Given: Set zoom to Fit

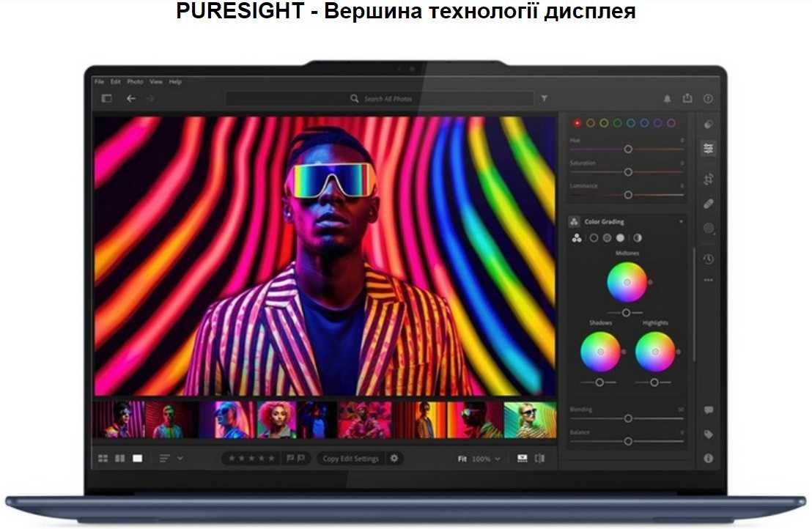Looking at the screenshot, I should pos(462,459).
